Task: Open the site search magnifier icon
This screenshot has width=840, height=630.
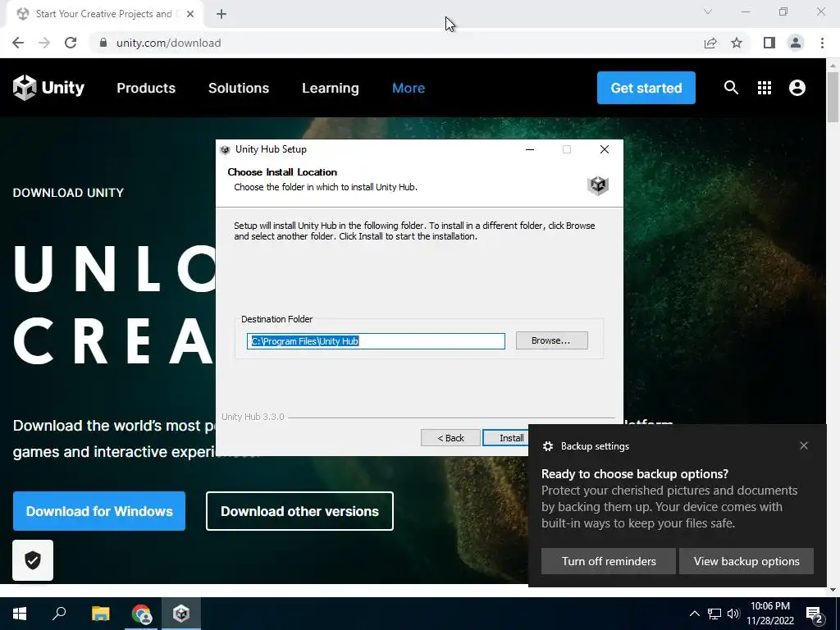Action: 731,87
